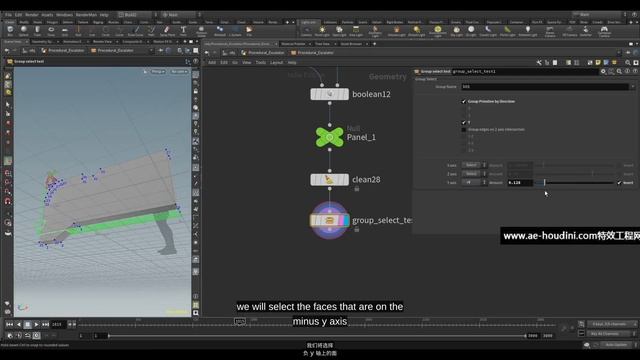Viewport: 640px width, 360px height.
Task: Click the Spot Light shelf tool
Action: click(339, 31)
